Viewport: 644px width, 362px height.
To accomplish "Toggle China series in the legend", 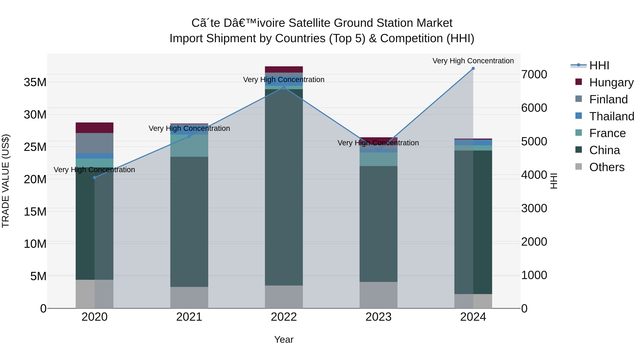I will pos(597,150).
